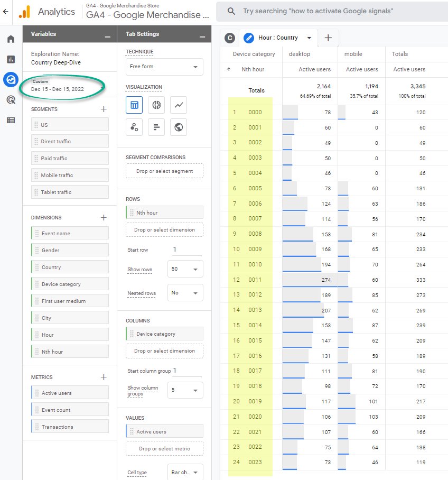Select the Geo map visualization icon
The image size is (448, 480).
pyautogui.click(x=179, y=127)
